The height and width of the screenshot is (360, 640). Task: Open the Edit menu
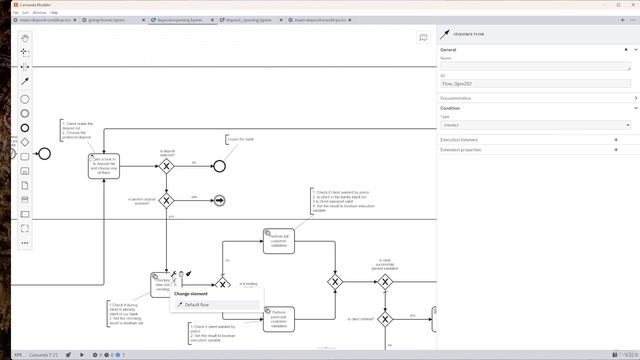25,13
